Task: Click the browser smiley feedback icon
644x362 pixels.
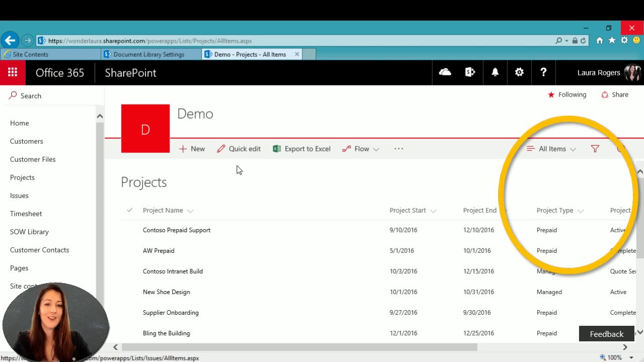Action: (x=636, y=40)
